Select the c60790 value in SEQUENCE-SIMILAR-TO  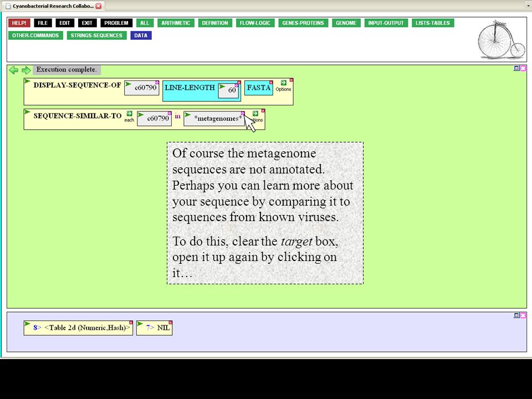pos(158,119)
